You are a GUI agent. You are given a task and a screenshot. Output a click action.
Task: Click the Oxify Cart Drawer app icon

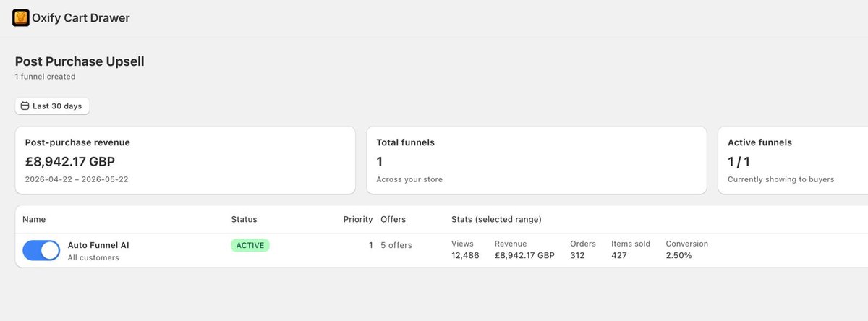21,18
